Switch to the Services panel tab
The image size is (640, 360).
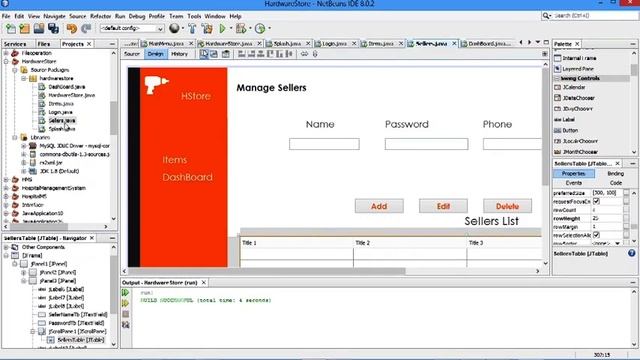pyautogui.click(x=15, y=44)
